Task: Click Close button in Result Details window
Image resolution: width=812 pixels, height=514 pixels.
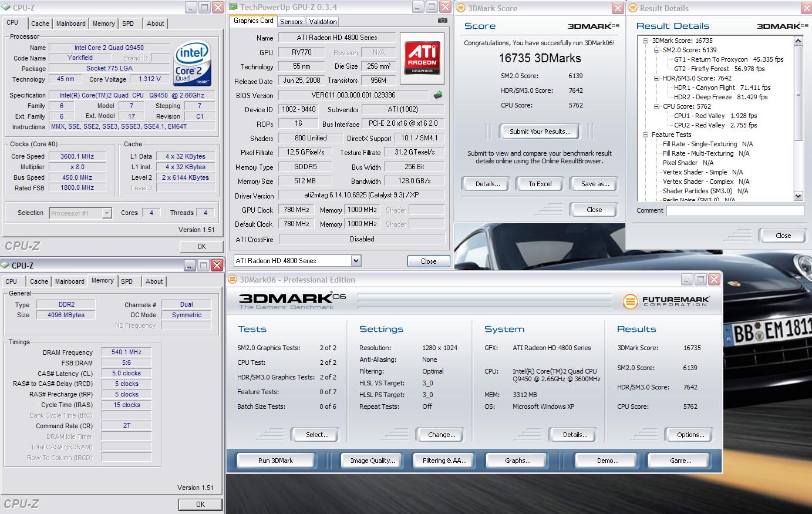Action: (783, 236)
